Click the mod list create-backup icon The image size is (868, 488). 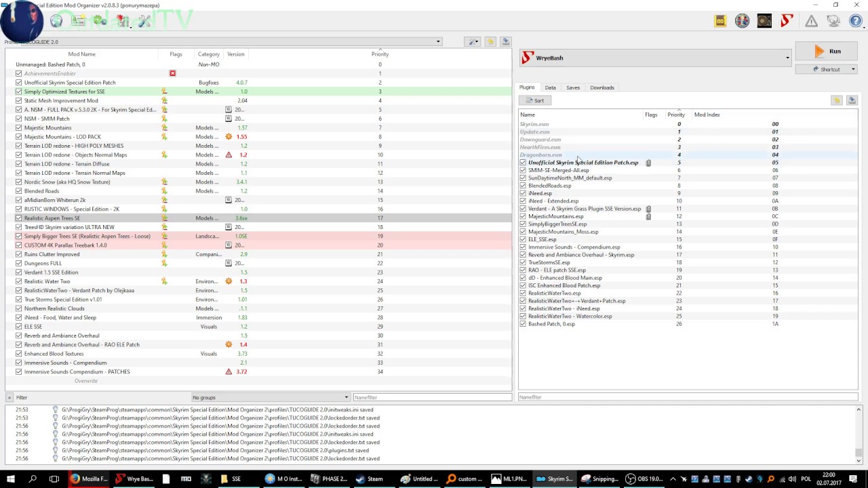click(505, 41)
